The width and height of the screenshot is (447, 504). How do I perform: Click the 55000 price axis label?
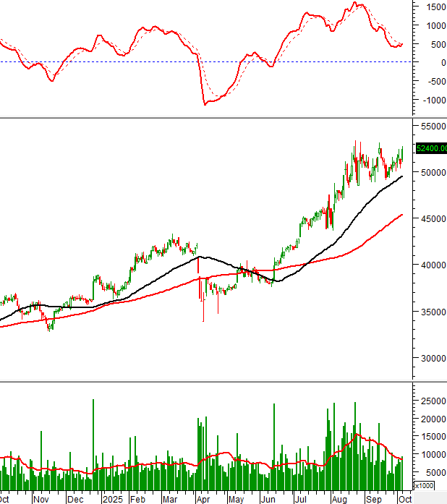click(431, 126)
